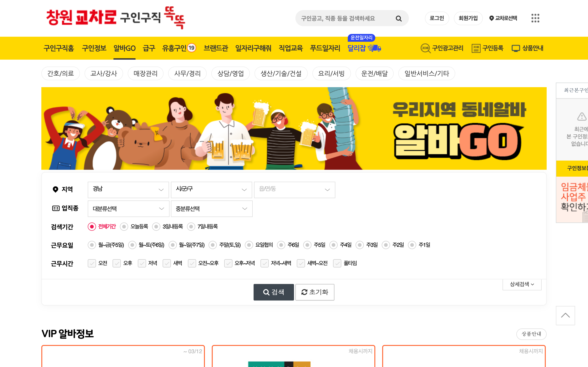The image size is (588, 367).
Task: Go to the 구인정보 menu item
Action: [94, 48]
